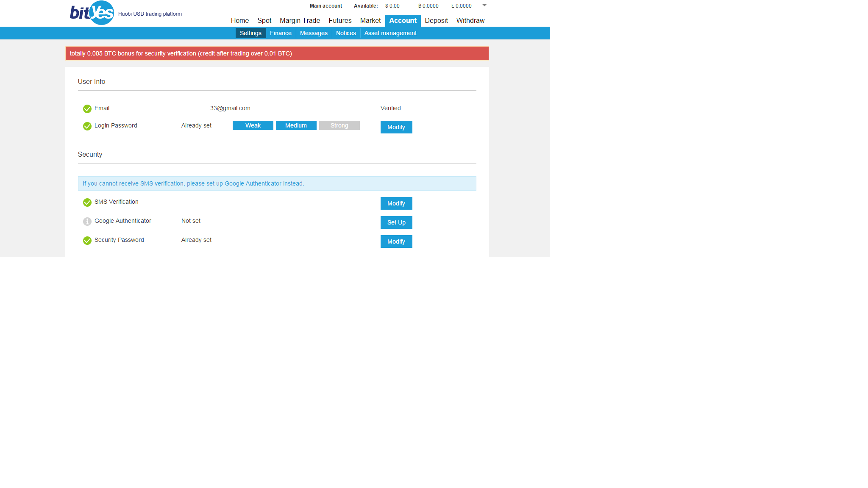
Task: Click green check icon beside Login Password
Action: click(x=87, y=126)
